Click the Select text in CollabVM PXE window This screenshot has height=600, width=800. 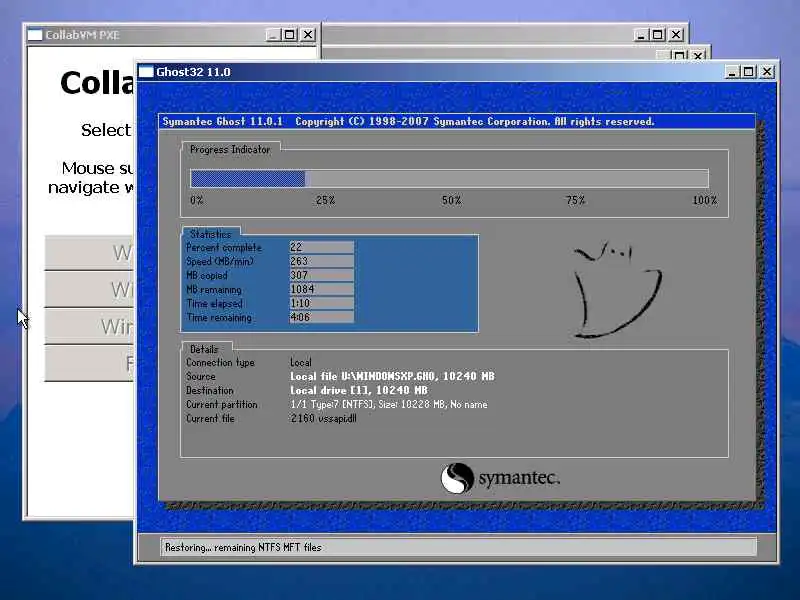pyautogui.click(x=106, y=130)
